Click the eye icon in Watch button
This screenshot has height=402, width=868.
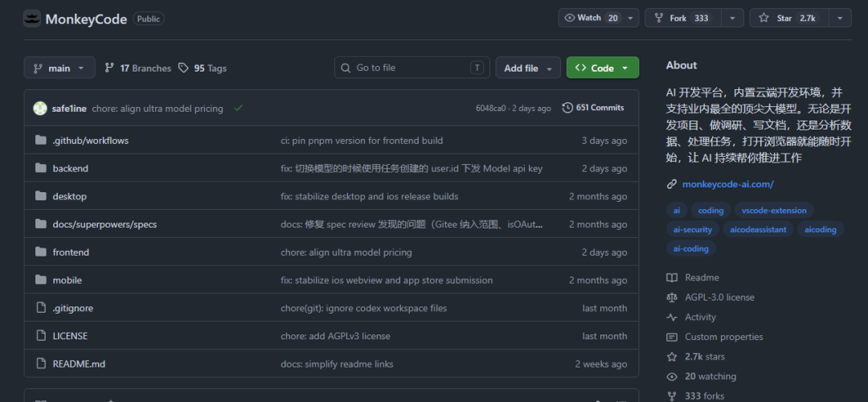570,18
